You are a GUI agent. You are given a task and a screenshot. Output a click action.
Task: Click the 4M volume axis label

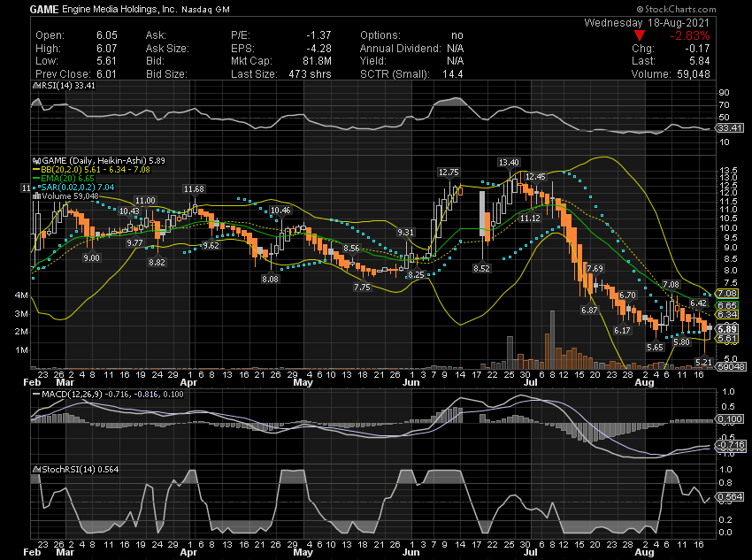point(21,295)
